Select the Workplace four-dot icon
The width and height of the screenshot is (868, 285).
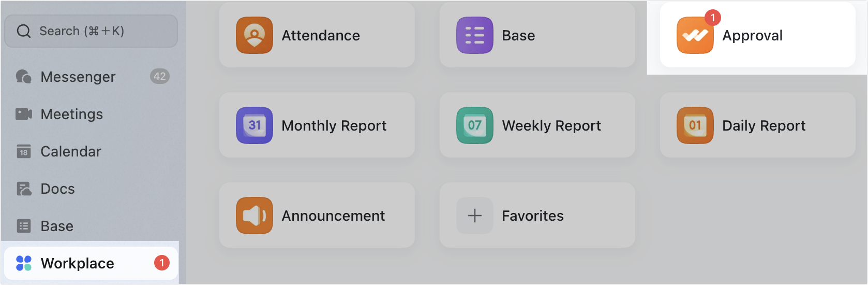coord(24,263)
